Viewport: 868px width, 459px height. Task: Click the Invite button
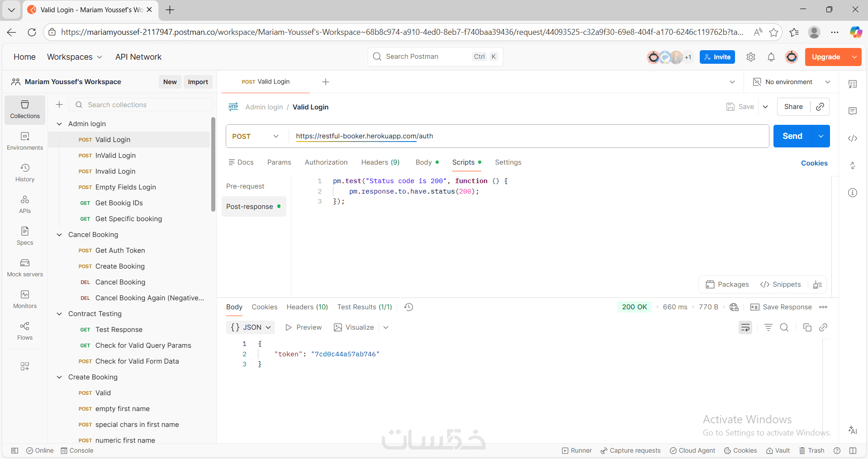click(x=717, y=57)
